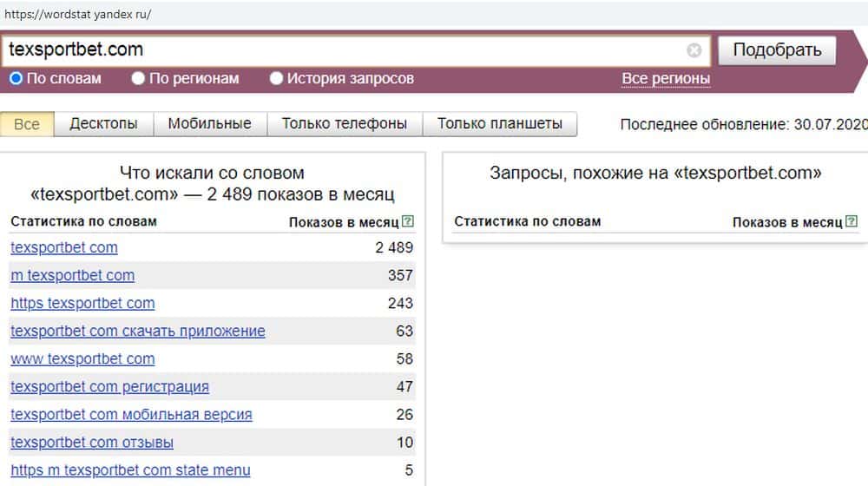This screenshot has width=868, height=486.
Task: Switch to the 'Все' devices tab
Action: [27, 124]
